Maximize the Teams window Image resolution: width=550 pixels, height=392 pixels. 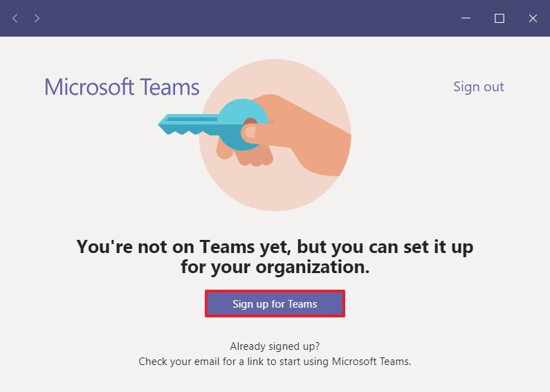[499, 18]
